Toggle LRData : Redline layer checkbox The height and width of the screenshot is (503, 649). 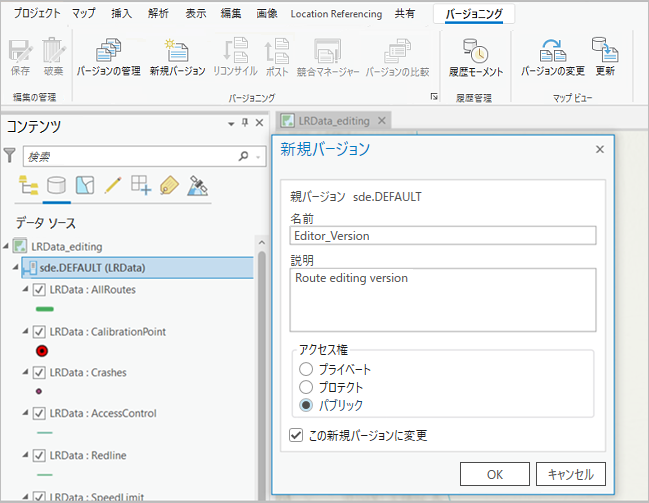(39, 455)
